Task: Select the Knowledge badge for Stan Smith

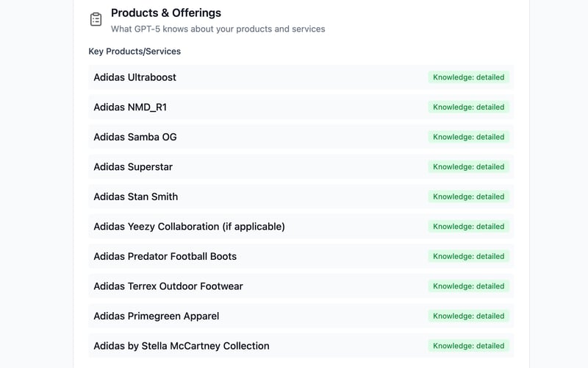Action: pyautogui.click(x=469, y=197)
